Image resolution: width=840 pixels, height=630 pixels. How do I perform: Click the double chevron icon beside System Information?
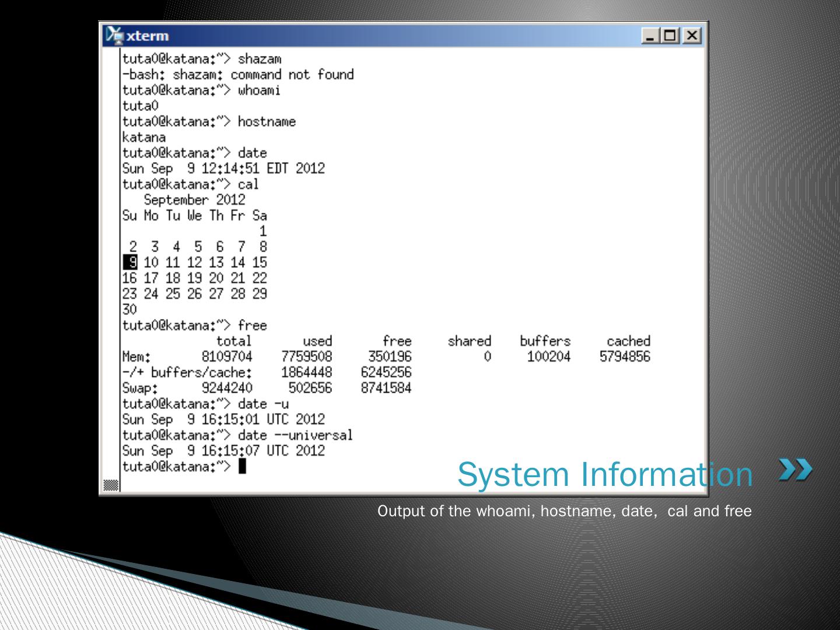point(795,470)
